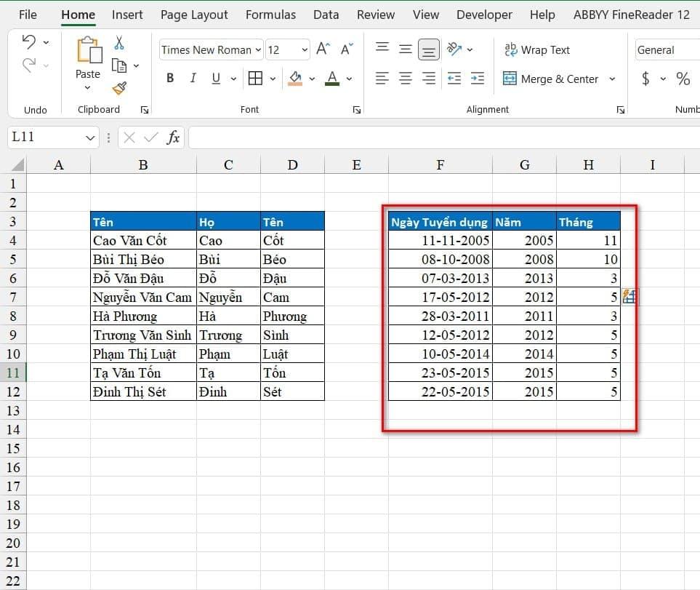Screen dimensions: 700x590
Task: Select cell containing Nguyễn Văn Cam
Action: point(142,297)
